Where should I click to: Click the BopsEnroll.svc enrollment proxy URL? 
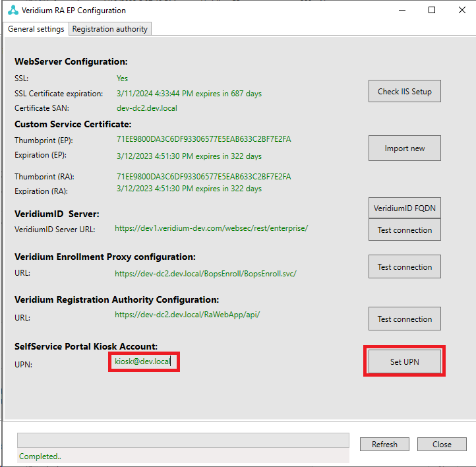coord(205,273)
